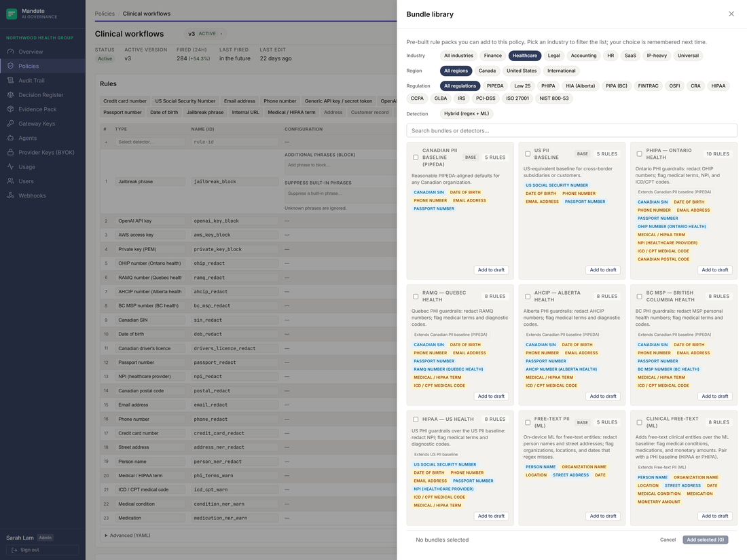Click the Audit Trail icon
Viewport: 747px width, 560px height.
tap(10, 81)
